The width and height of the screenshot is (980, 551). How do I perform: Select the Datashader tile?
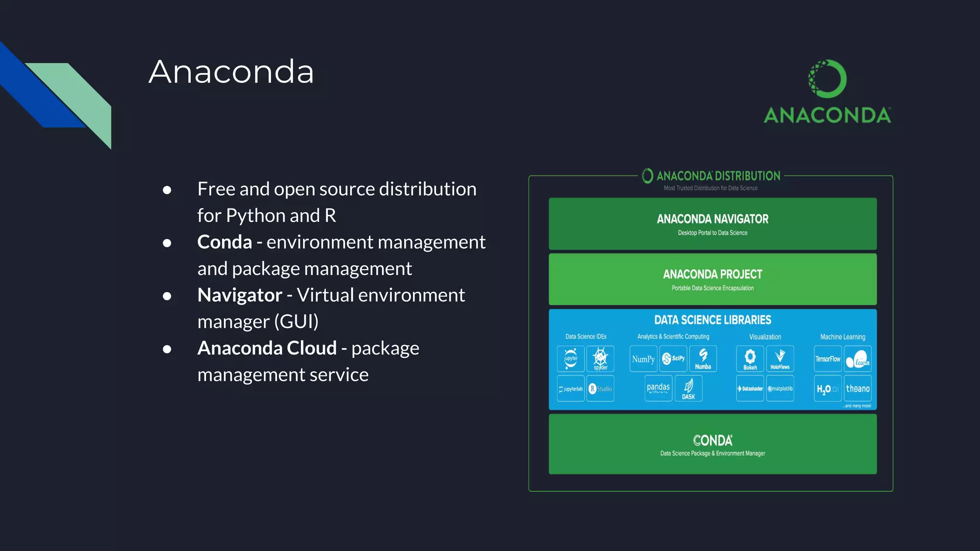click(x=750, y=388)
